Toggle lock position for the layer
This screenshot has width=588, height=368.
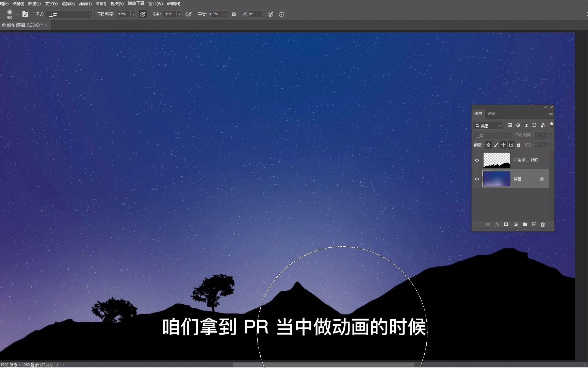coord(504,145)
